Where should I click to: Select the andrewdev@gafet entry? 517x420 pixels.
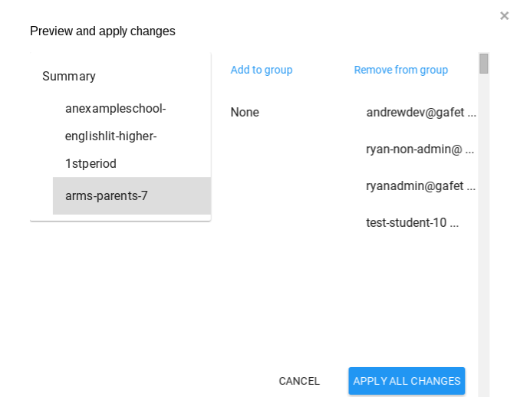[x=415, y=113]
